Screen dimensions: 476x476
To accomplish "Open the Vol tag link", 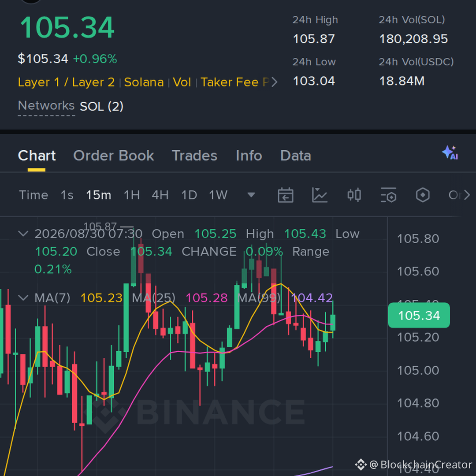I will 182,82.
